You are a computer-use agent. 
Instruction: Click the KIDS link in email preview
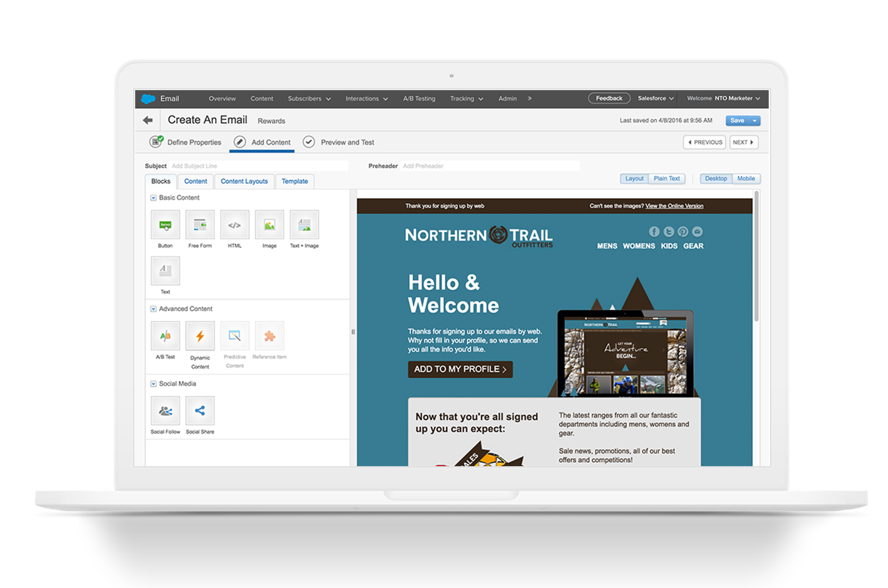669,246
